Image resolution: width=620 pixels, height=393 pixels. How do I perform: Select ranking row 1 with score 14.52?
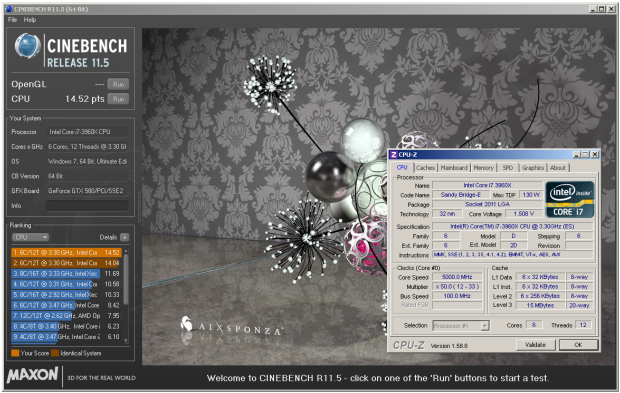pyautogui.click(x=66, y=252)
